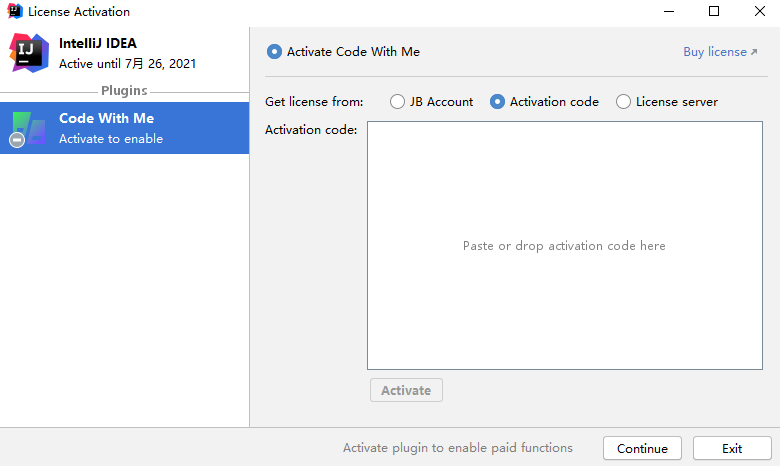This screenshot has width=780, height=466.
Task: Click the IntelliJ IDEA product logo icon
Action: pos(29,53)
